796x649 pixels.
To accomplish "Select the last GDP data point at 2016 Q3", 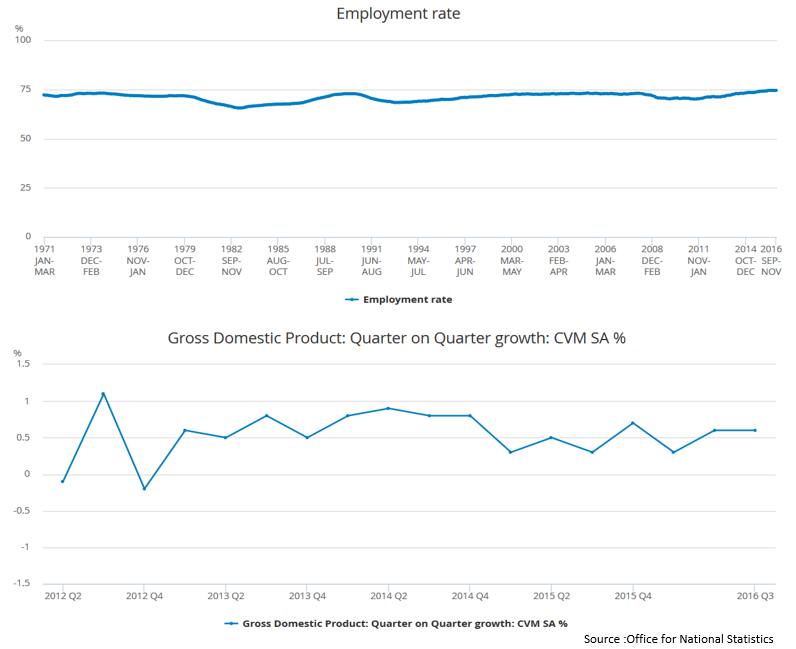I will point(755,430).
